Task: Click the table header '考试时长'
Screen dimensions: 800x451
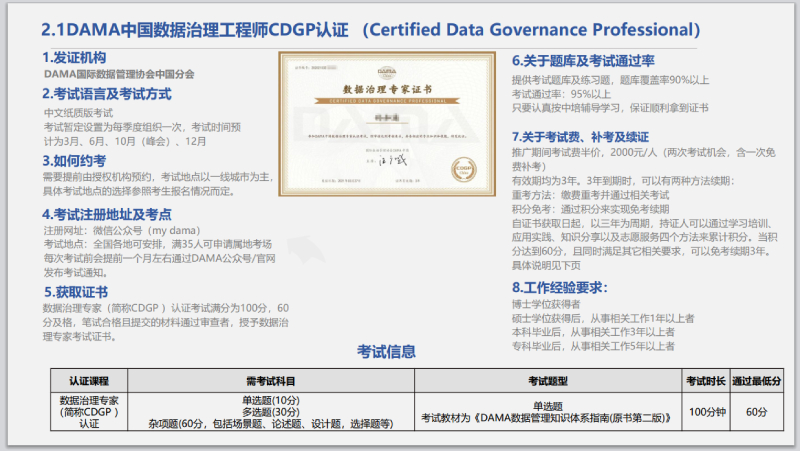Action: pos(706,381)
